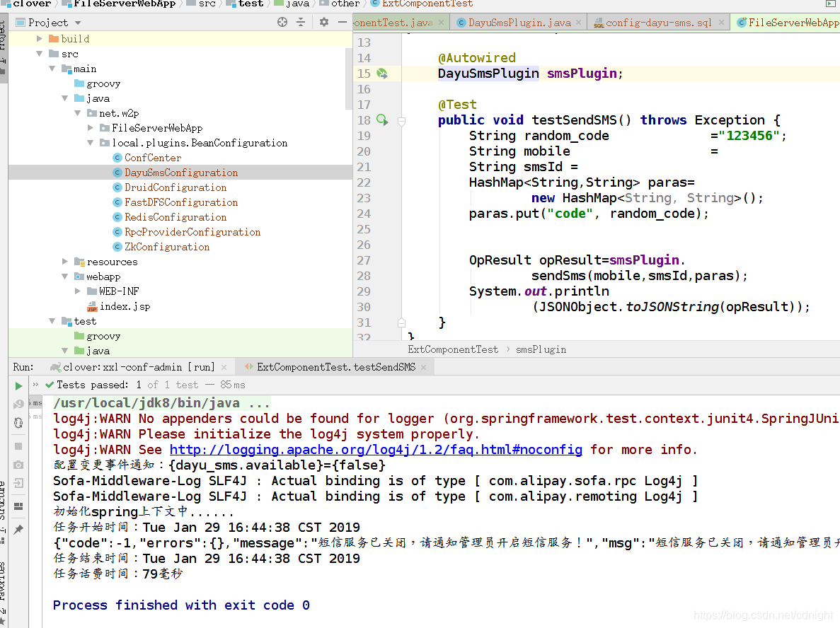Select DayuSmsConfiguration in project tree
840x628 pixels.
click(181, 173)
